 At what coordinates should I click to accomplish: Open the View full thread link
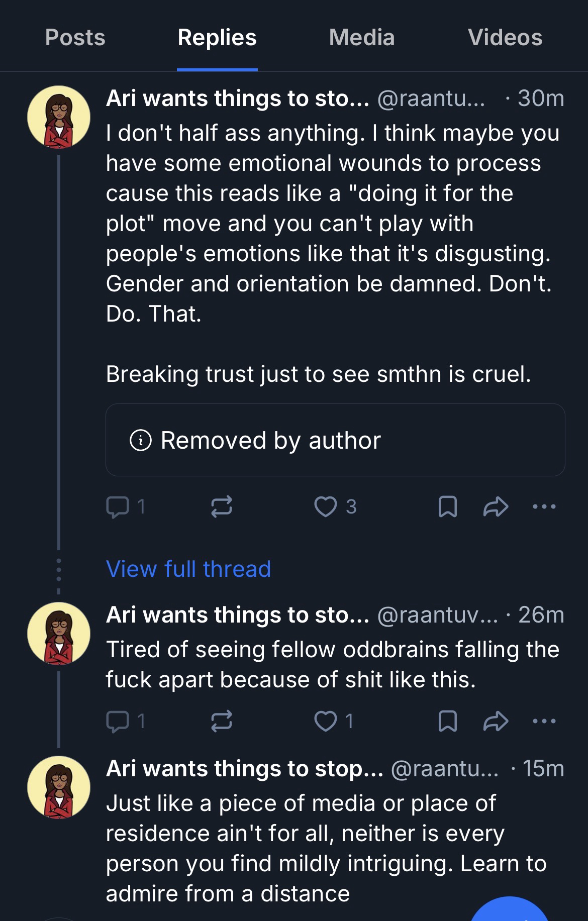coord(188,569)
